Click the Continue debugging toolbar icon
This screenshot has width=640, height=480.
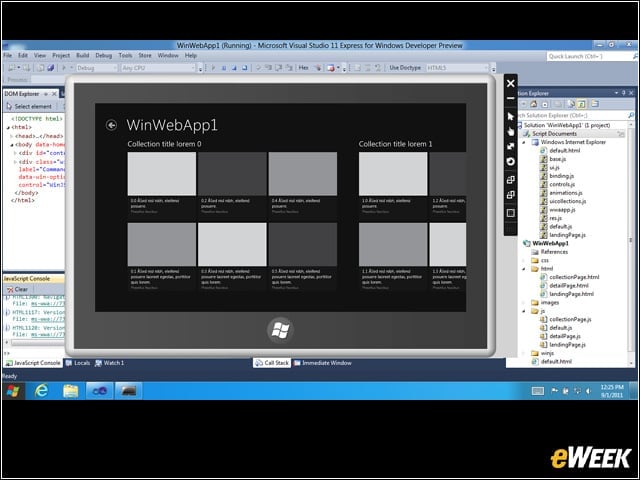(x=213, y=68)
